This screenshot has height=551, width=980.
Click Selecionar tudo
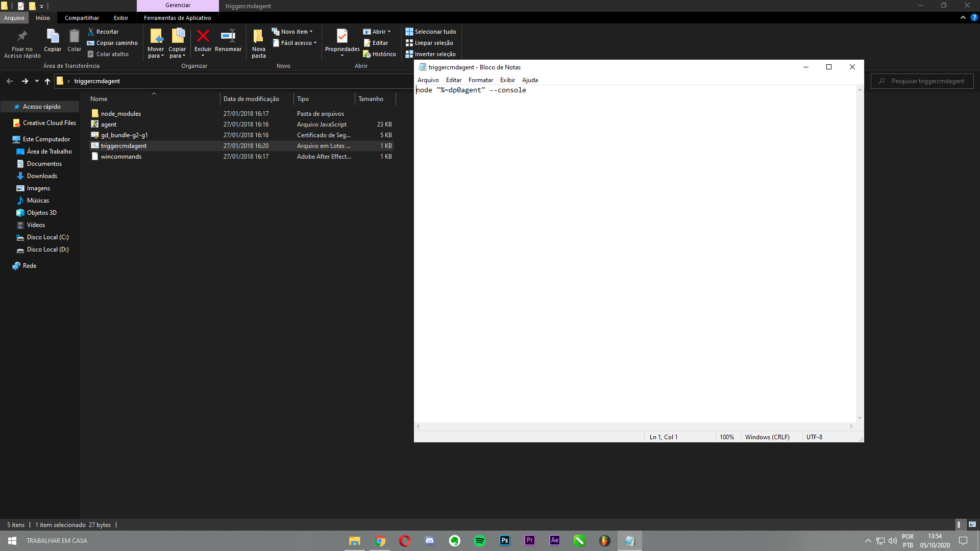click(431, 32)
